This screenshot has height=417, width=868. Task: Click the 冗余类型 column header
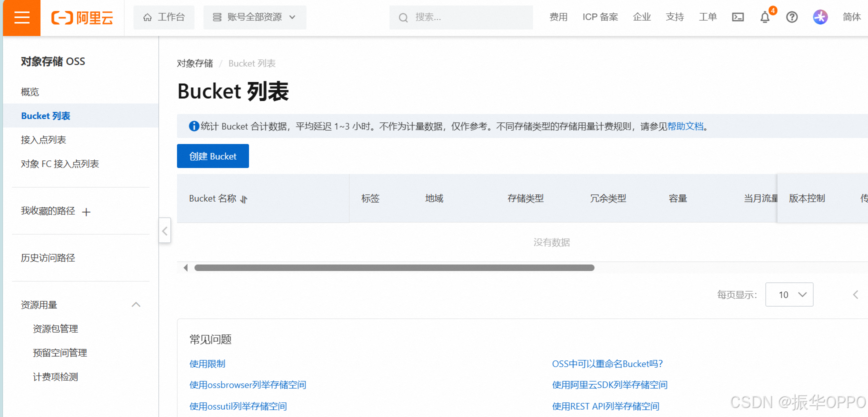pos(608,198)
